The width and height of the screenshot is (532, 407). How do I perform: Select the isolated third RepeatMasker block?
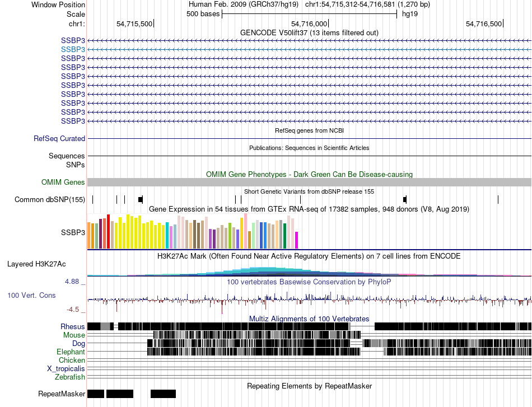pyautogui.click(x=163, y=394)
